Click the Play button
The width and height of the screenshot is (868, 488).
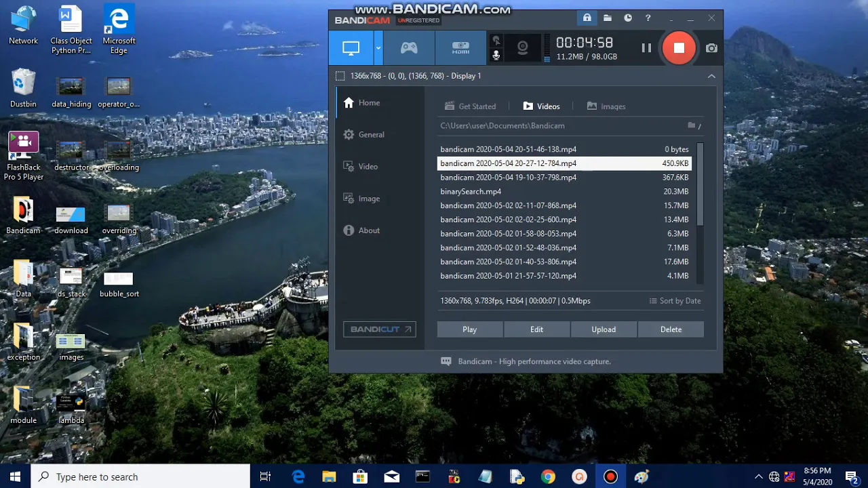[x=469, y=329]
